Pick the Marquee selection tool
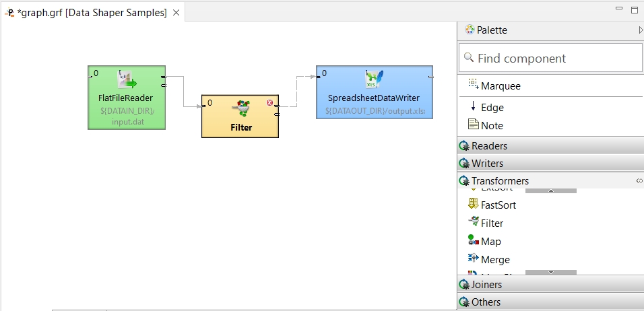644x311 pixels. point(494,85)
